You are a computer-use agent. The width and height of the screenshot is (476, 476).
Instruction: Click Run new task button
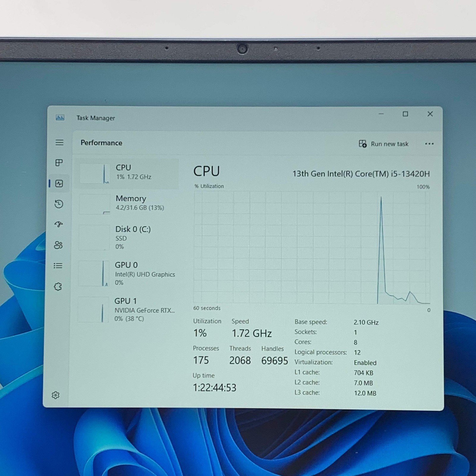point(383,144)
